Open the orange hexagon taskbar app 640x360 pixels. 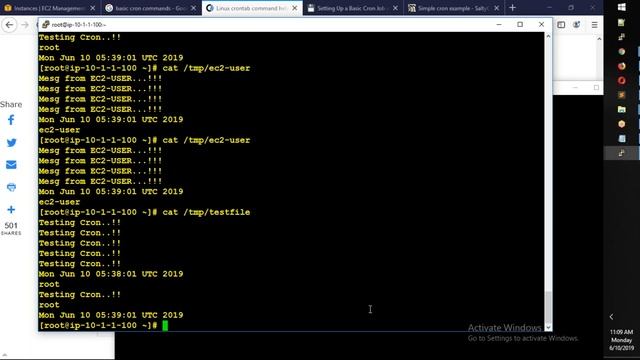tap(621, 124)
